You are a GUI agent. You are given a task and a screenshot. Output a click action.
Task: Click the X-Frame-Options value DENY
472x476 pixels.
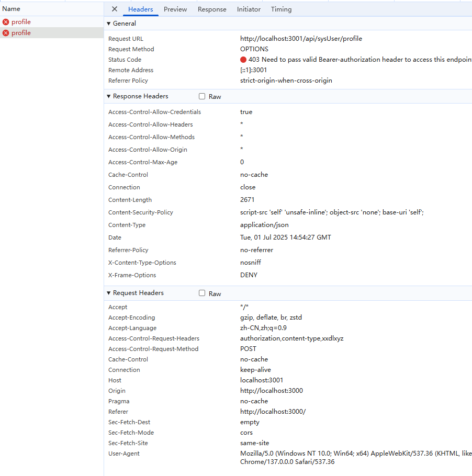pyautogui.click(x=249, y=275)
